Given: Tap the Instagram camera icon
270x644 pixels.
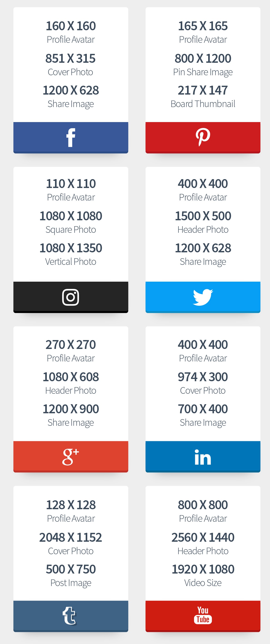Looking at the screenshot, I should (71, 297).
